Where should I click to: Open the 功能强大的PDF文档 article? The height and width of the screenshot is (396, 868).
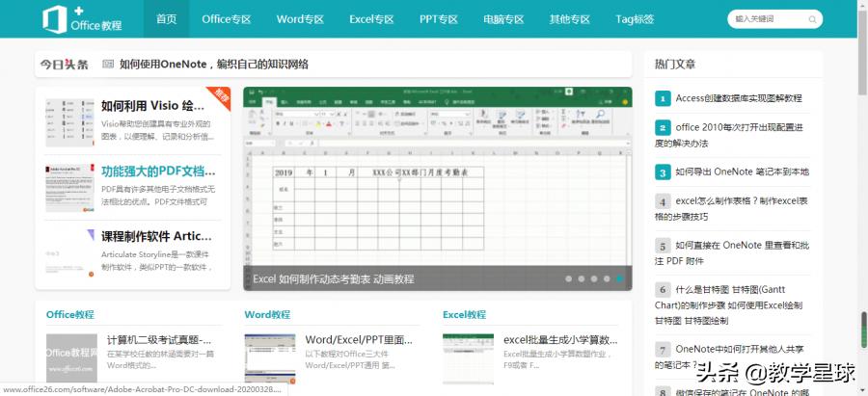(158, 171)
